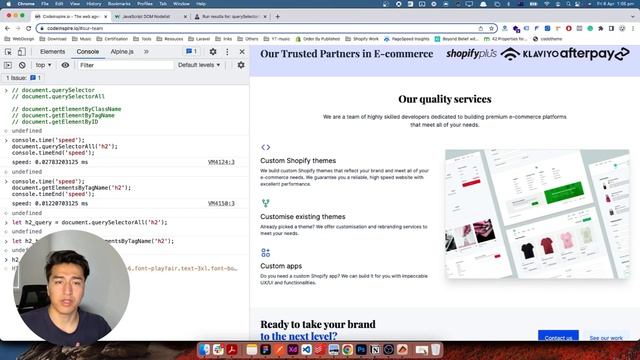This screenshot has height=360, width=640.
Task: Click the storefront mockup image
Action: (x=537, y=214)
